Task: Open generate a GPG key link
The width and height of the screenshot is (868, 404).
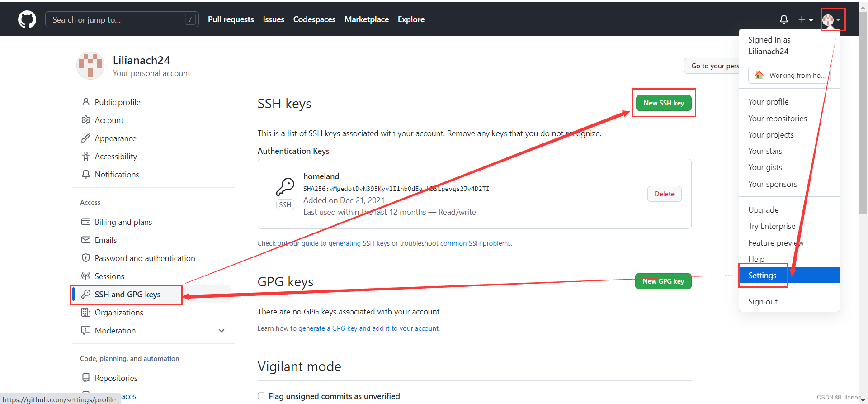Action: 368,328
